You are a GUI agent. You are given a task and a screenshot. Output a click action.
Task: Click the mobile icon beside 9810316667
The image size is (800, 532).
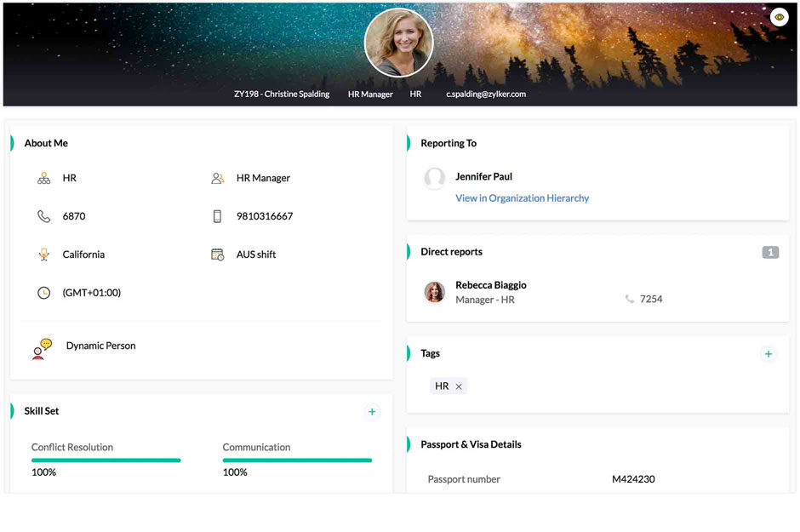(217, 216)
